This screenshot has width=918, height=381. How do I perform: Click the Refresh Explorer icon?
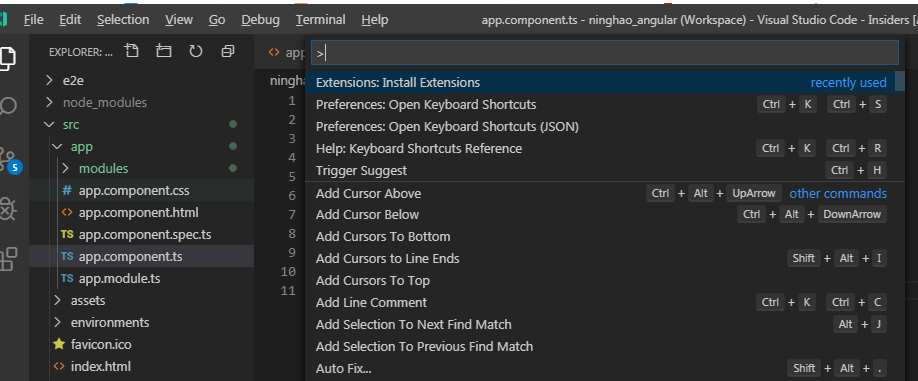coord(196,52)
